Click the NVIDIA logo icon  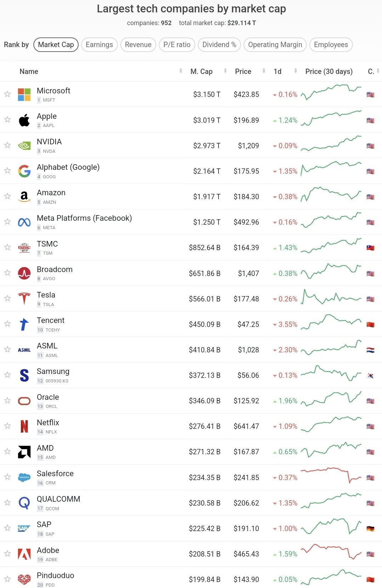coord(24,145)
